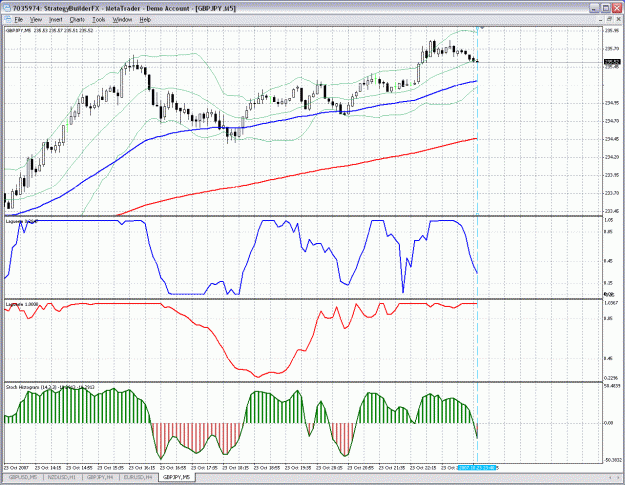Click the MetaTrader application icon in title bar
This screenshot has width=625, height=485.
click(x=7, y=8)
